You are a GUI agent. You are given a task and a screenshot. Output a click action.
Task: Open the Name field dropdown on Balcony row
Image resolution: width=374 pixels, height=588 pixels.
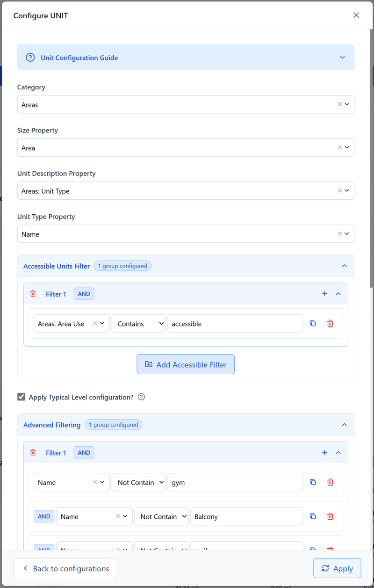click(x=125, y=516)
